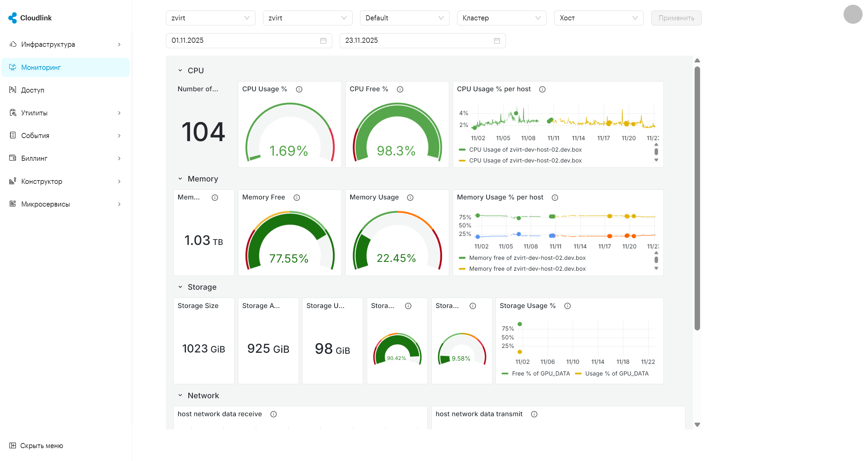
Task: Expand События submenu arrow
Action: tap(119, 136)
